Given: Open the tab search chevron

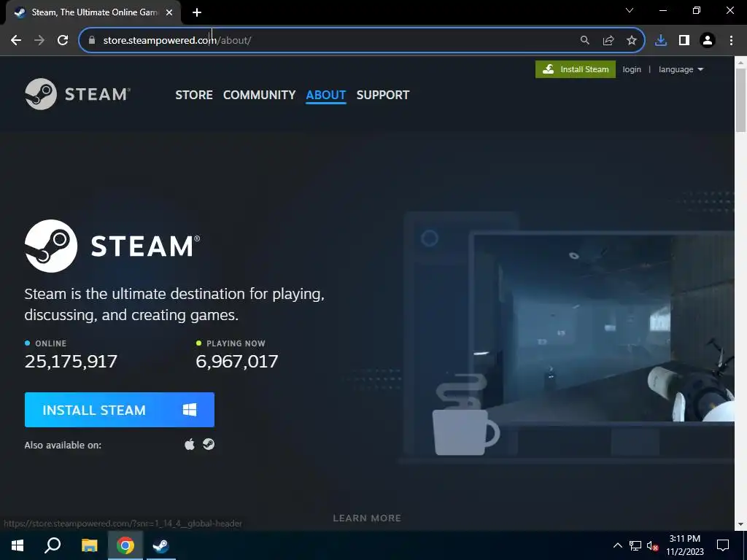Looking at the screenshot, I should tap(630, 10).
